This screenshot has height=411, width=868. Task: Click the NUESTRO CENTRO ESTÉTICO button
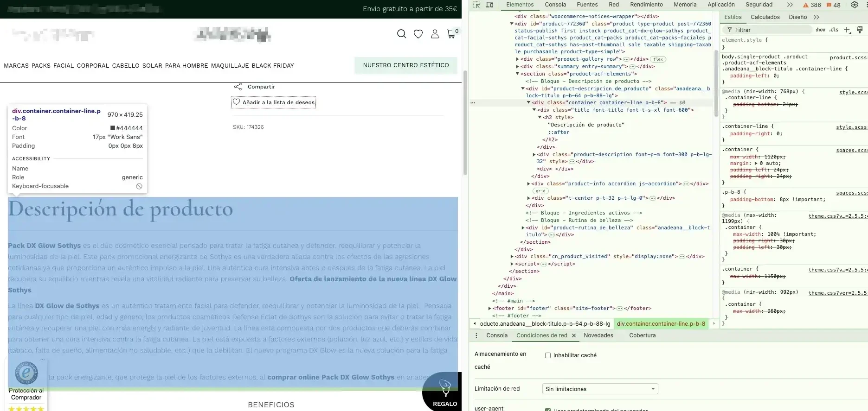406,65
